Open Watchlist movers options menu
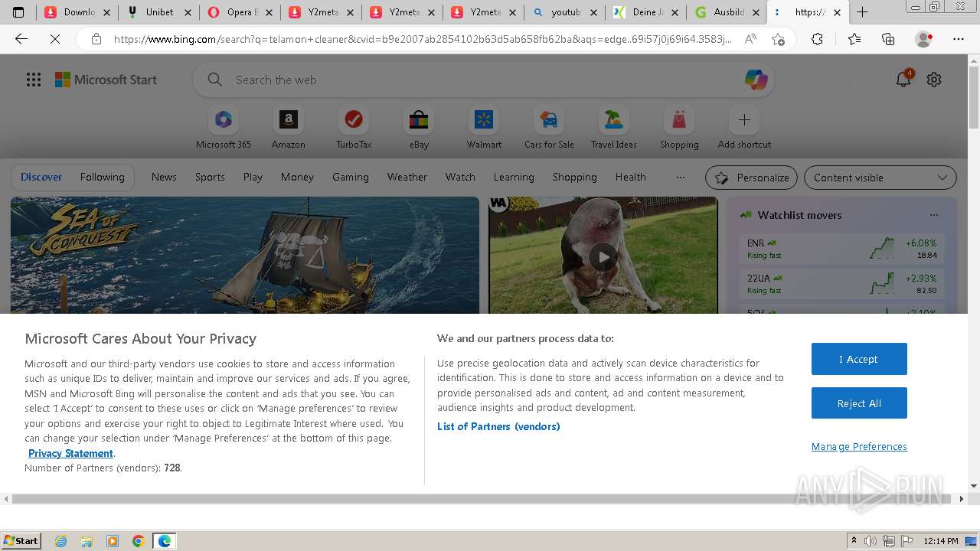Image resolution: width=980 pixels, height=551 pixels. [933, 215]
